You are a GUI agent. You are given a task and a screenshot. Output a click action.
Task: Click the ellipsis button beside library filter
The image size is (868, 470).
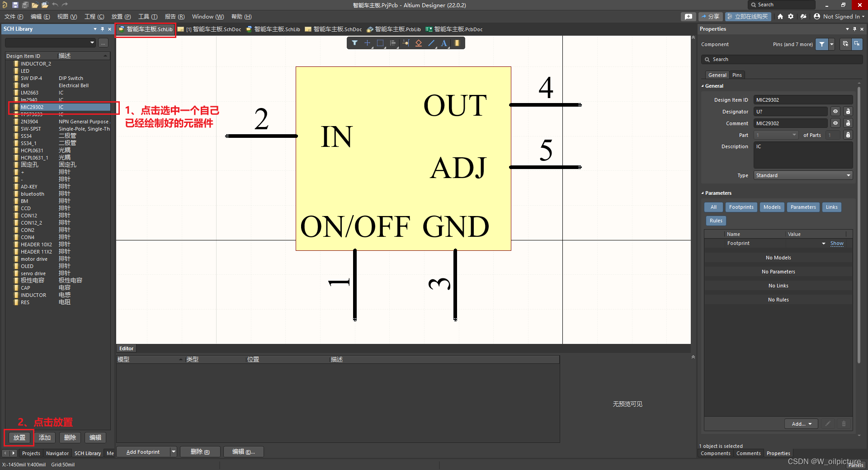(x=104, y=43)
